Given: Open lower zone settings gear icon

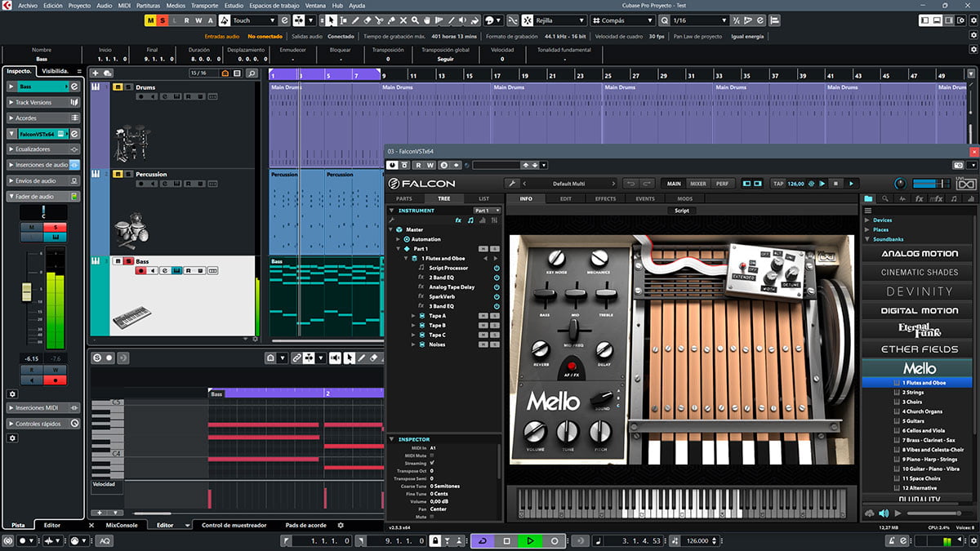Looking at the screenshot, I should (x=341, y=525).
